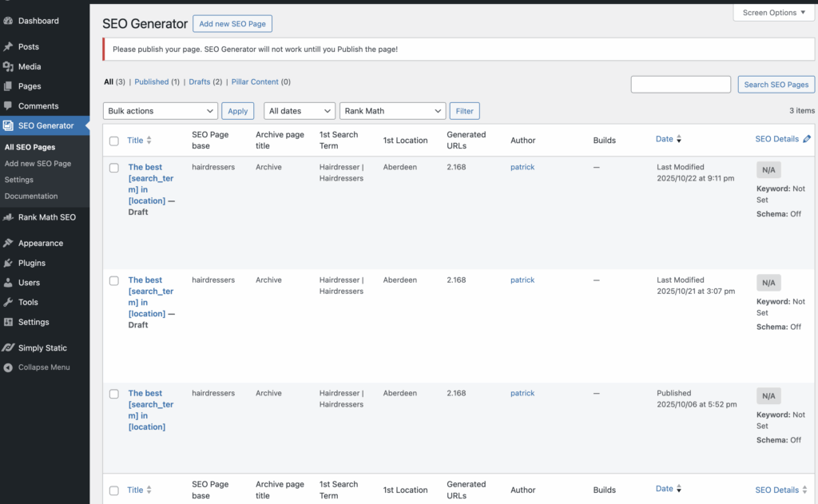Click the Appearance paintbrush icon

pyautogui.click(x=8, y=244)
